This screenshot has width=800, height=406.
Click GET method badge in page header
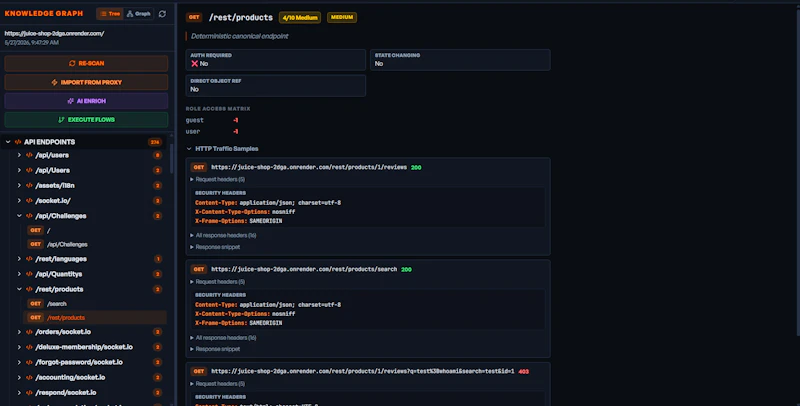tap(194, 17)
